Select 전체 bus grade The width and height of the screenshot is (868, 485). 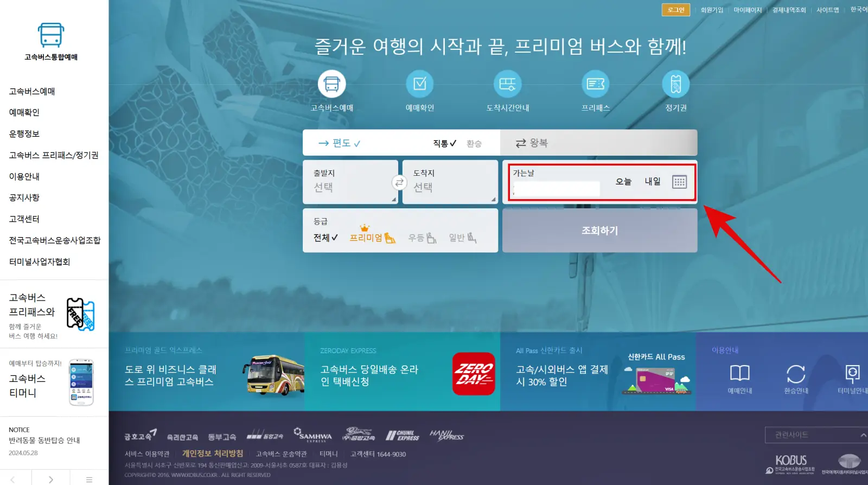coord(325,238)
